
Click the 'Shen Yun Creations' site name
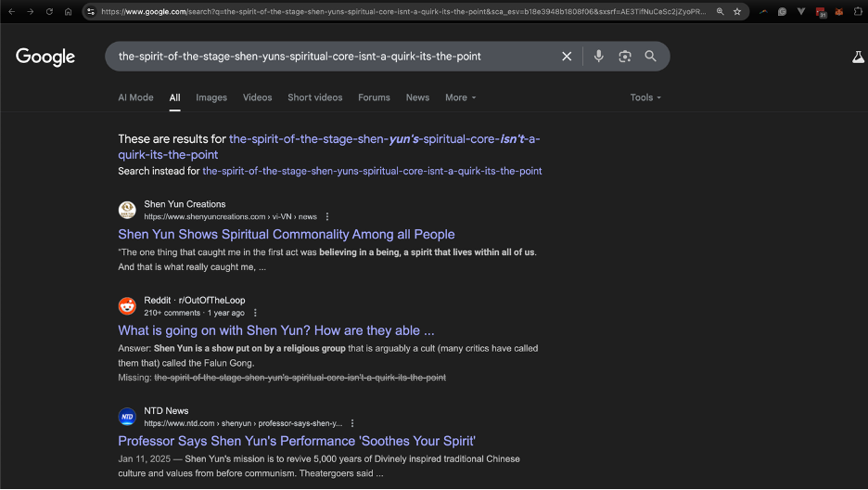tap(185, 204)
